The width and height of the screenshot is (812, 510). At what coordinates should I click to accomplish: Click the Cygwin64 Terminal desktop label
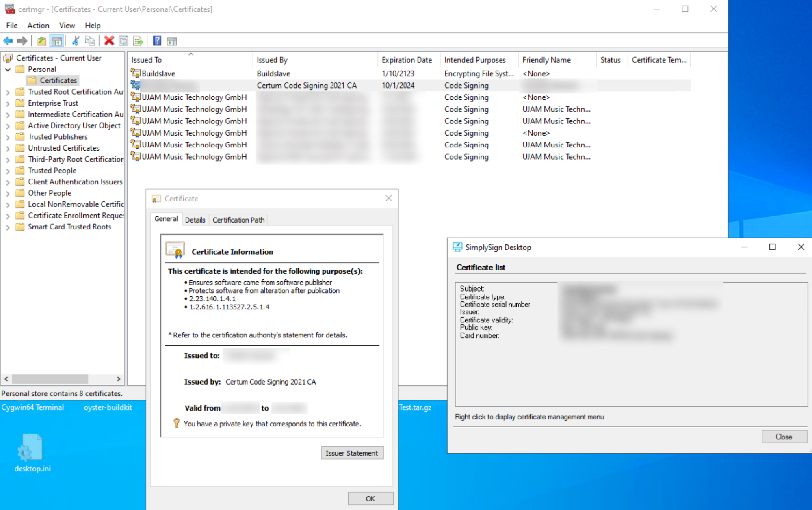[32, 407]
